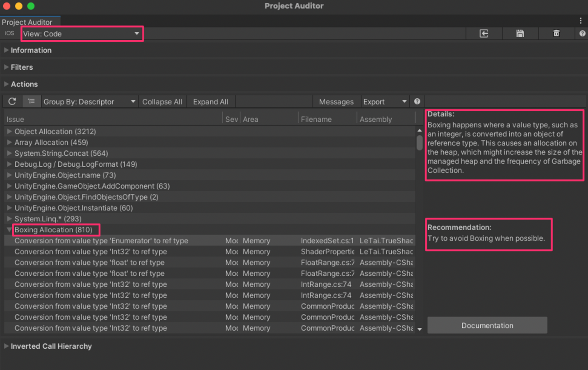This screenshot has width=588, height=370.
Task: Select the 'Enumerator' to ref type conversion row
Action: [x=101, y=241]
